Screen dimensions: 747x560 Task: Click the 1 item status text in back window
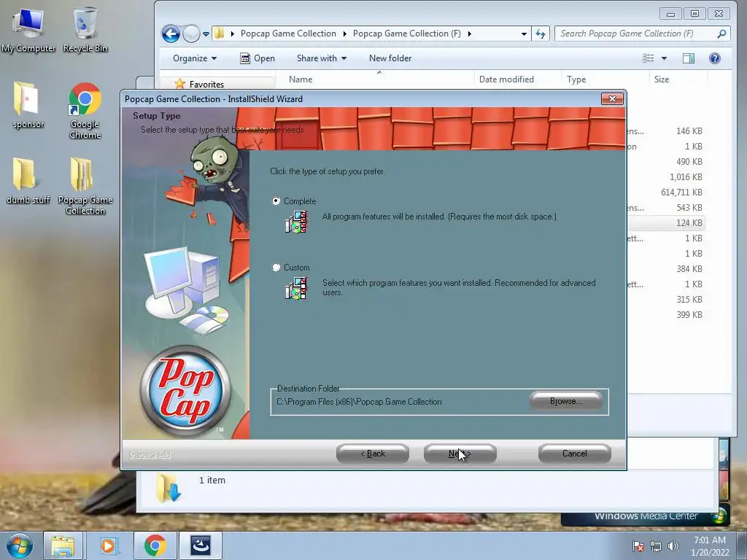click(x=212, y=480)
